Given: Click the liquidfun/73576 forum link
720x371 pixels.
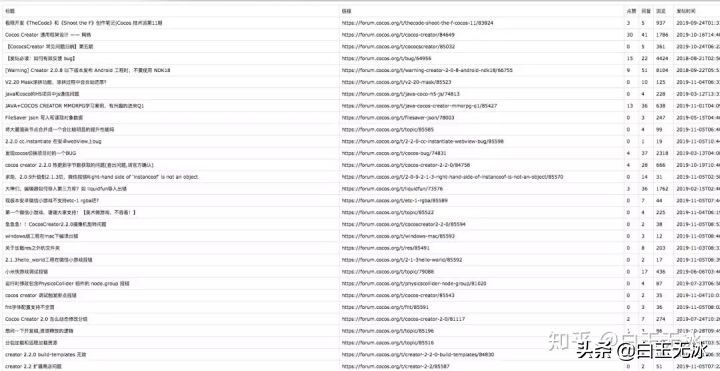Looking at the screenshot, I should [392, 189].
